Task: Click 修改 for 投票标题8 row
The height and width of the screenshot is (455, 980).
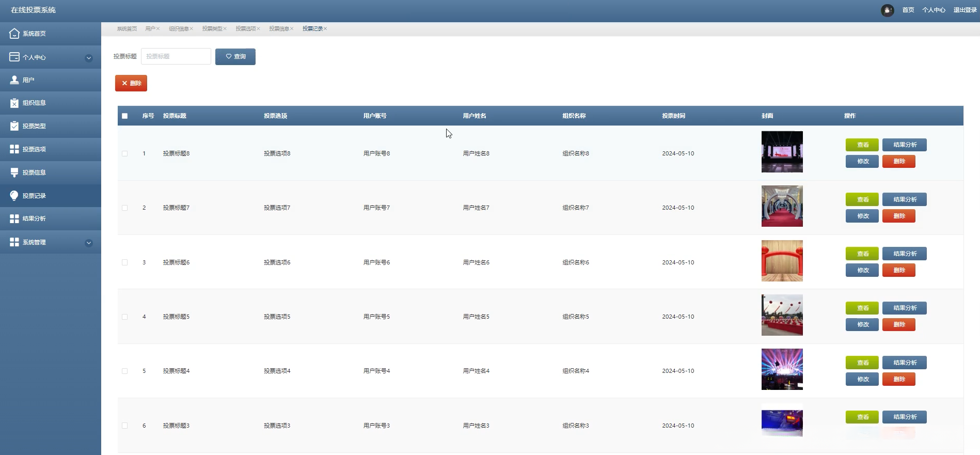Action: coord(862,161)
